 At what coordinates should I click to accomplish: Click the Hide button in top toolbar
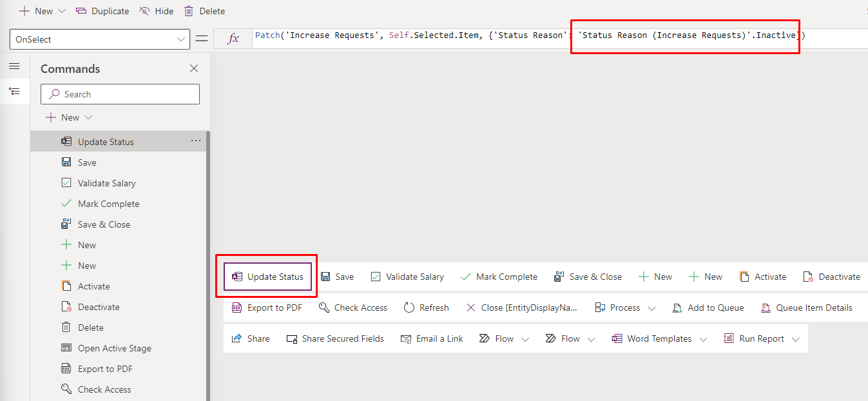pyautogui.click(x=157, y=11)
